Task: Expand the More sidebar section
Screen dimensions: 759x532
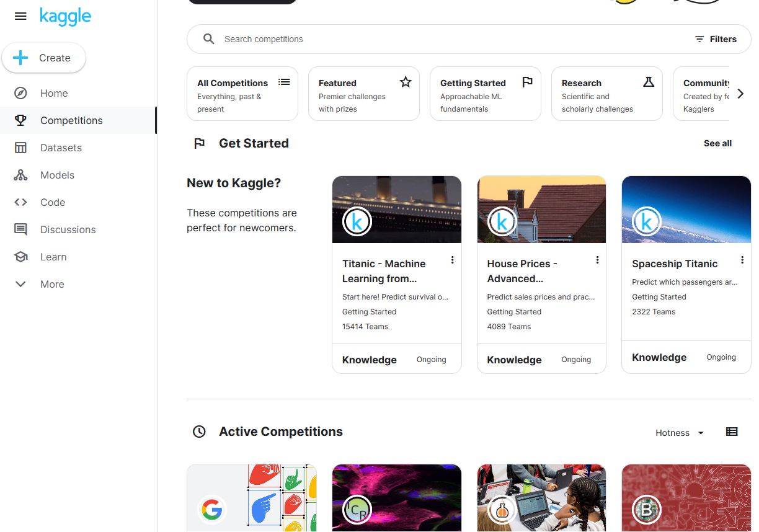Action: pos(20,284)
